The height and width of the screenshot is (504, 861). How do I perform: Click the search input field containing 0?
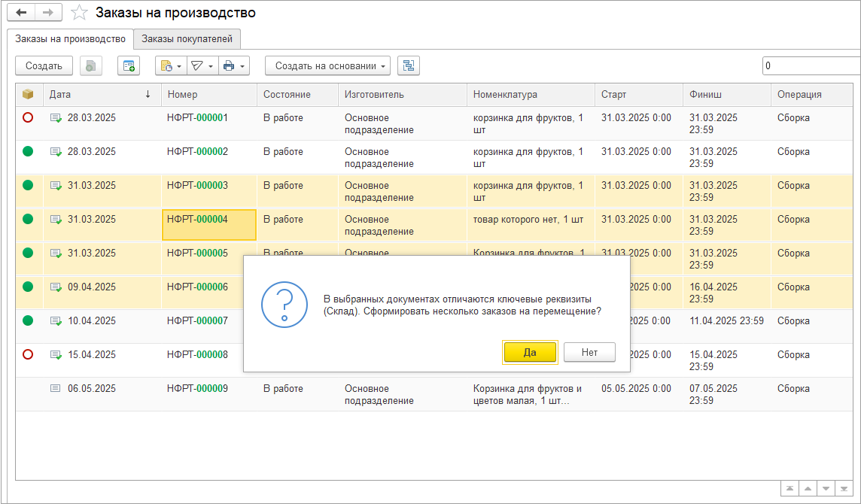[x=810, y=66]
